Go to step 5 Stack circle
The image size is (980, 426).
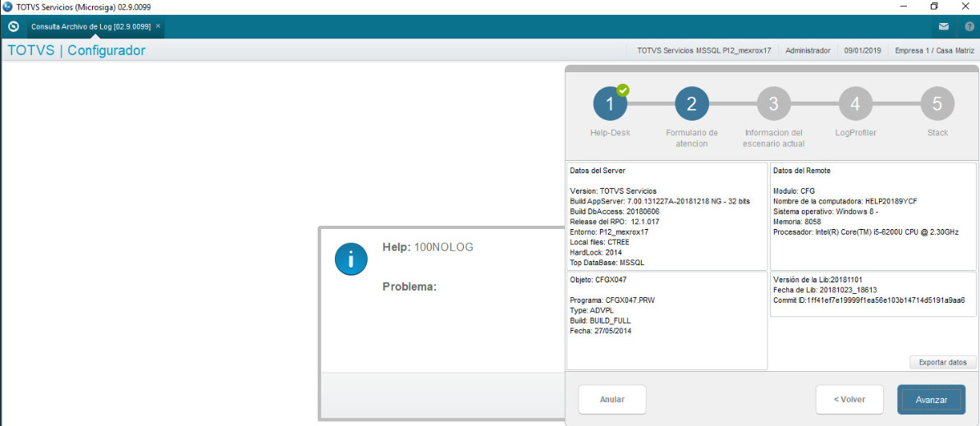pyautogui.click(x=937, y=104)
